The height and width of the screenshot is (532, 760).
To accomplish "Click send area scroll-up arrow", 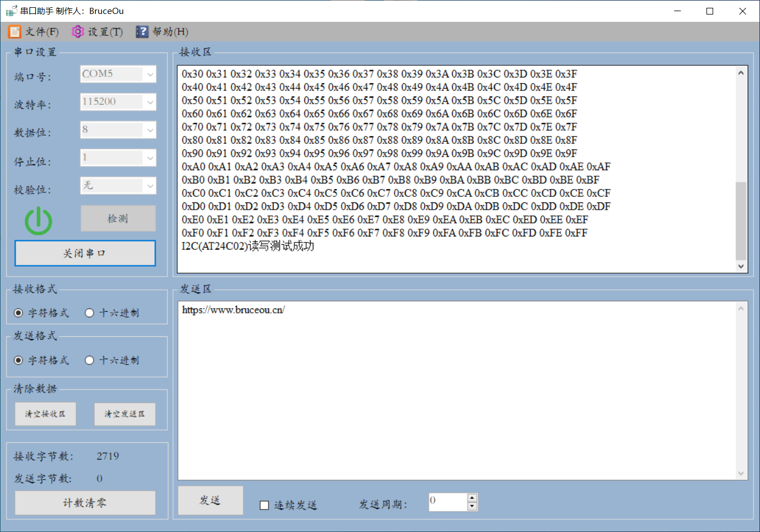I will coord(741,308).
